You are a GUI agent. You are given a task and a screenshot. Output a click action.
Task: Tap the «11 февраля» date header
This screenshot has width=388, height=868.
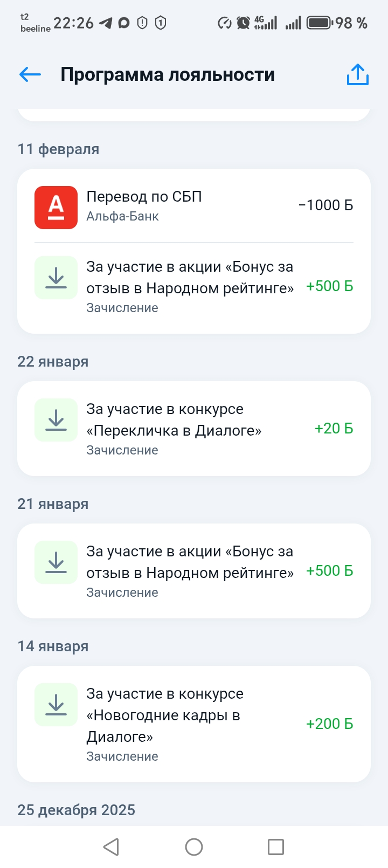click(x=58, y=149)
